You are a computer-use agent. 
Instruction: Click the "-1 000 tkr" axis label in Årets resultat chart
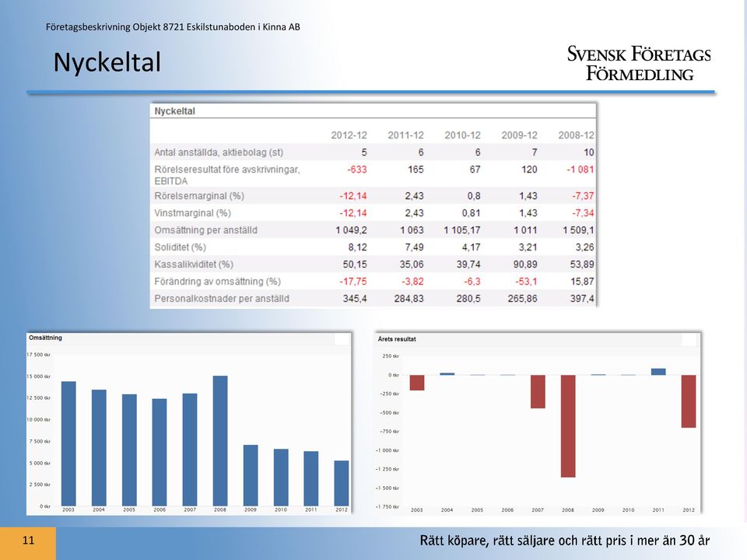(388, 450)
